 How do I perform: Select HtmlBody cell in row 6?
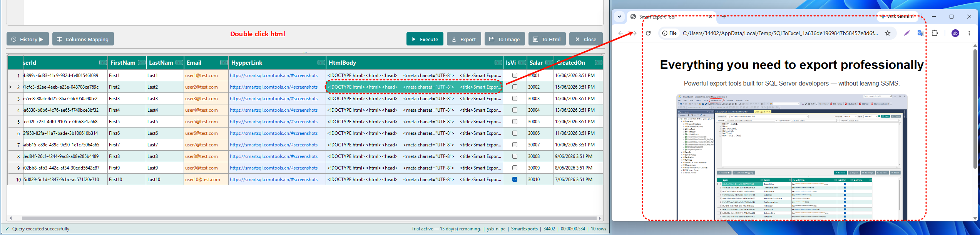click(x=414, y=133)
